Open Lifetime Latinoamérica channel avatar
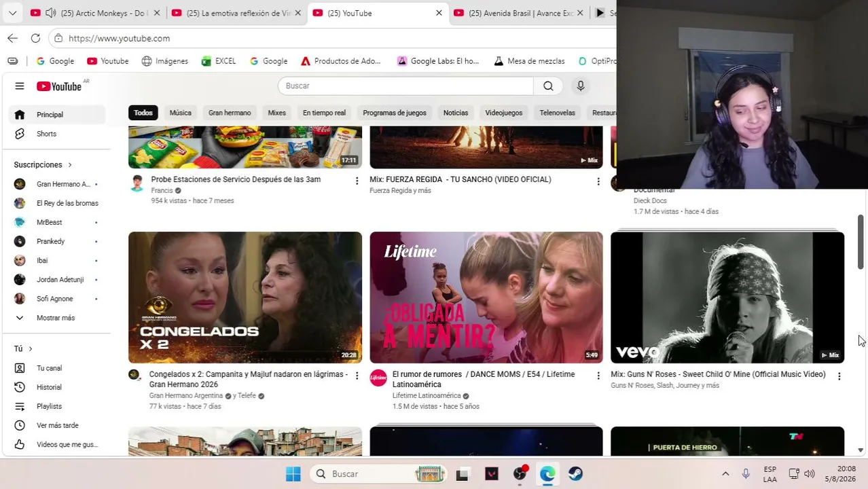 [378, 378]
